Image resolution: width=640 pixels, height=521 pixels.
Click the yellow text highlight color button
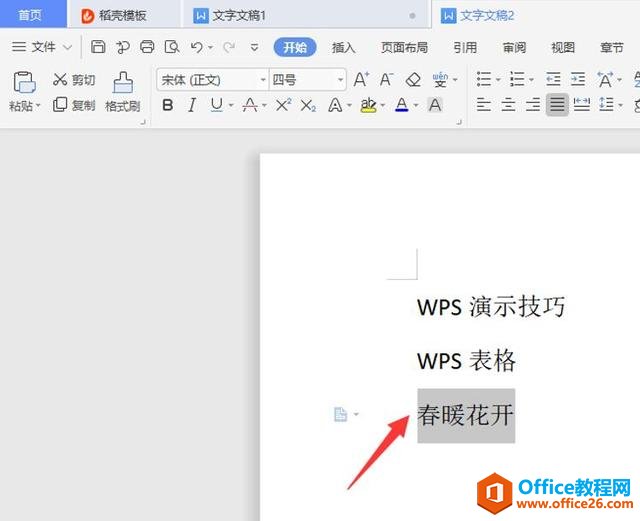(368, 105)
